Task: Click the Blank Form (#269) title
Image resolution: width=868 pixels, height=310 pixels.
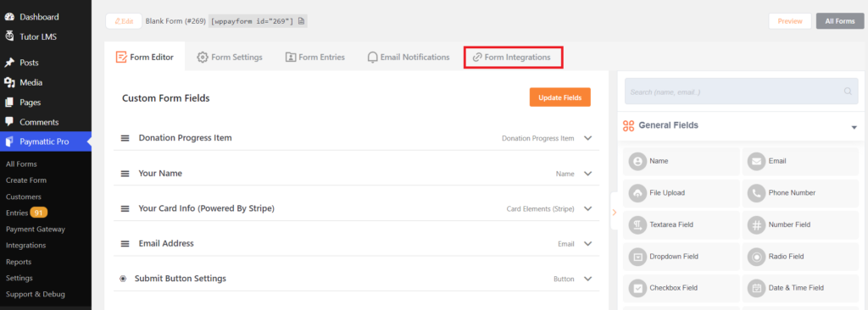Action: (175, 21)
